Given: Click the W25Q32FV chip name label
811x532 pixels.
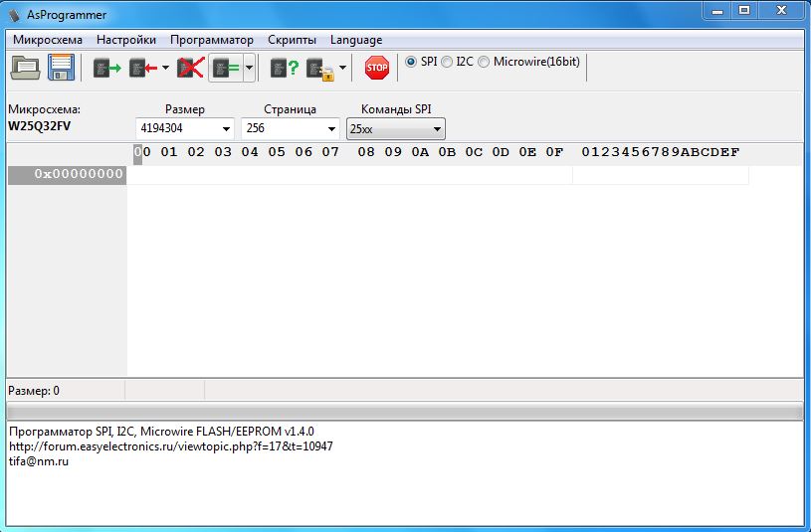Looking at the screenshot, I should click(x=40, y=126).
